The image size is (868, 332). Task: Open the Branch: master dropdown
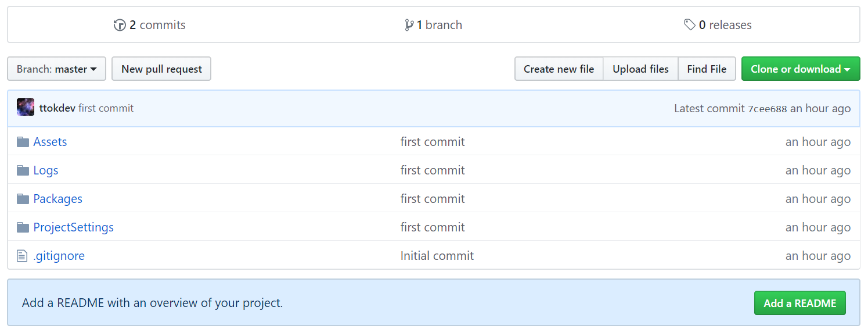pos(56,69)
